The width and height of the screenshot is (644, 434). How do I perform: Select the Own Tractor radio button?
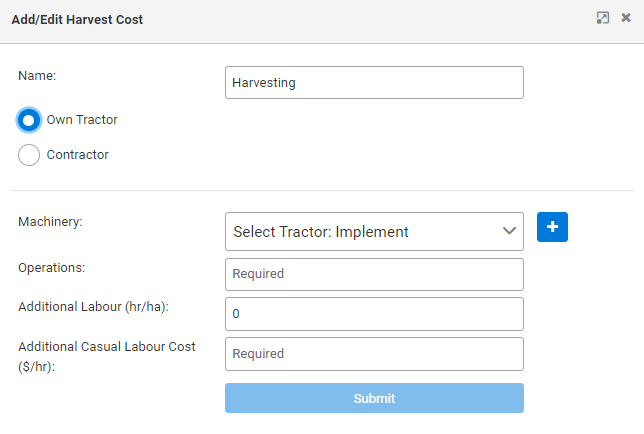coord(29,120)
